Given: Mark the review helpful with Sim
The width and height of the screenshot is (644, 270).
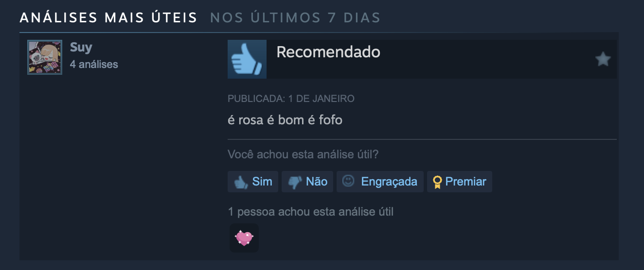Looking at the screenshot, I should click(253, 182).
